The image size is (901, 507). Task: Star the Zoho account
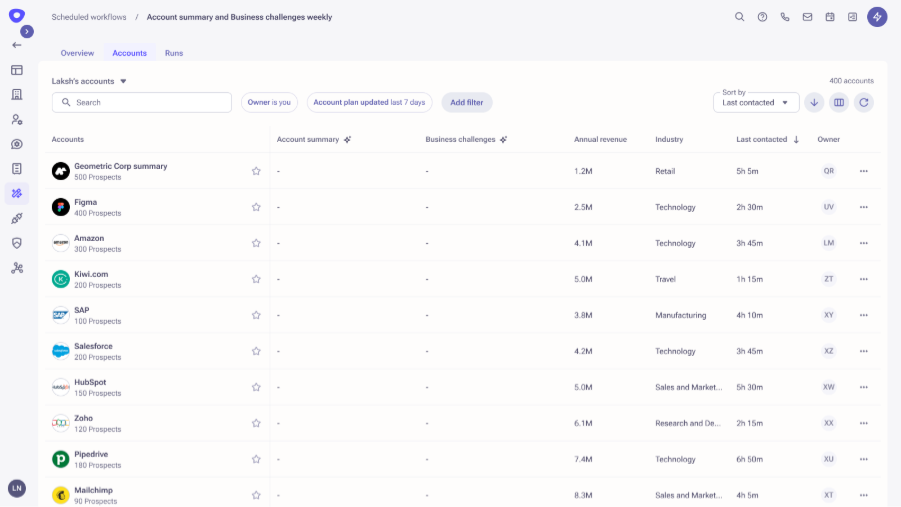pos(256,423)
